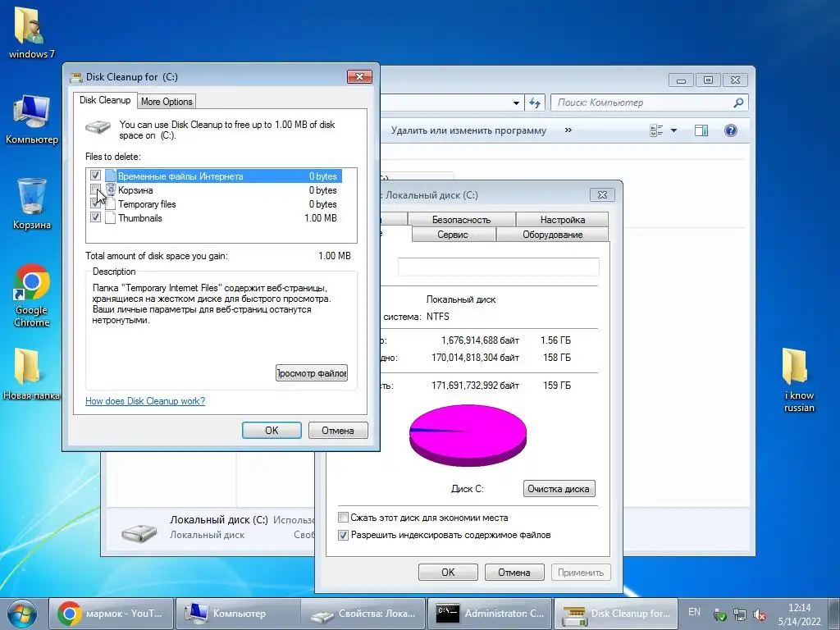The image size is (840, 630).
Task: Open help icon in Компьютер window
Action: coord(730,130)
